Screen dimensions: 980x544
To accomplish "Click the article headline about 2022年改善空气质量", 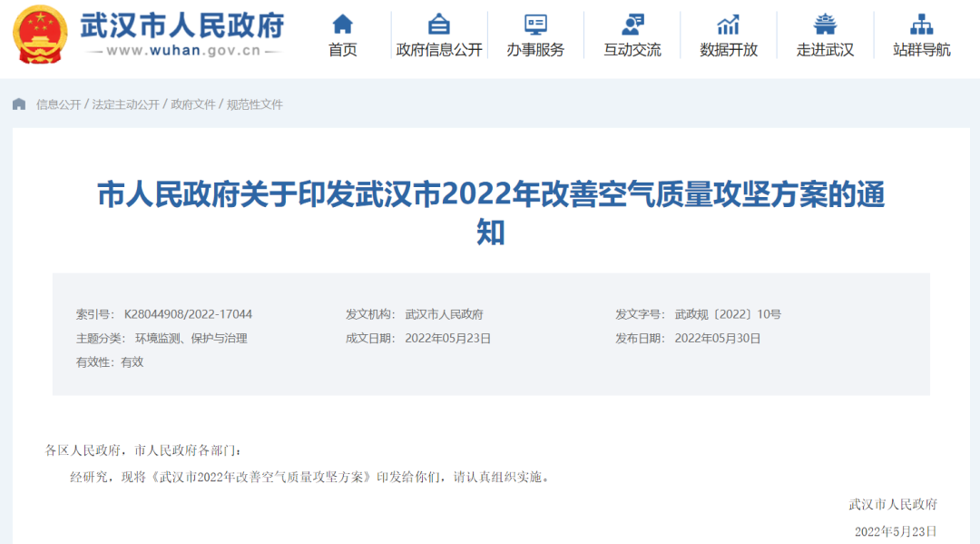I will pyautogui.click(x=491, y=213).
